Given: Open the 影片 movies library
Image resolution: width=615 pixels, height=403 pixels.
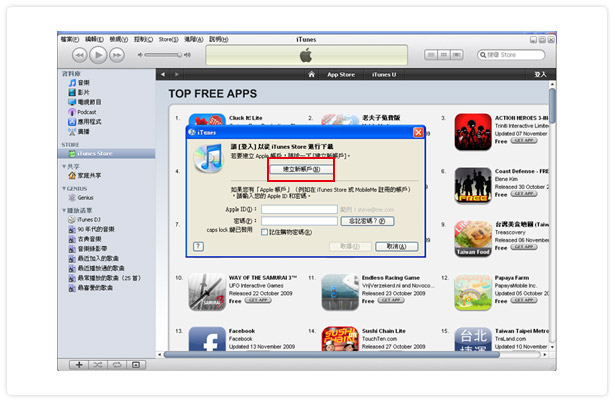Looking at the screenshot, I should pos(79,93).
